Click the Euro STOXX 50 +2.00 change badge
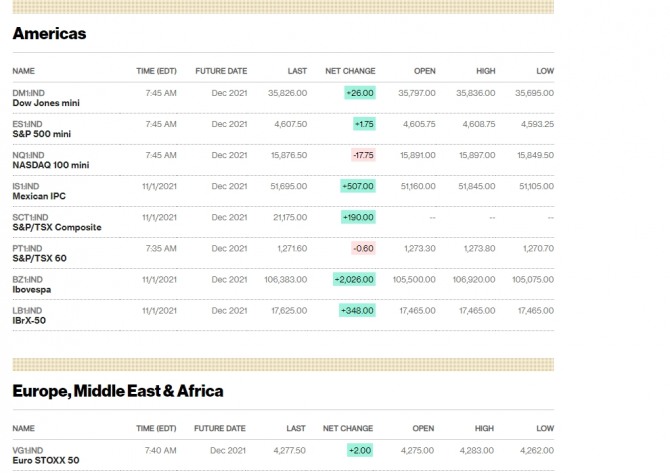 [x=361, y=451]
